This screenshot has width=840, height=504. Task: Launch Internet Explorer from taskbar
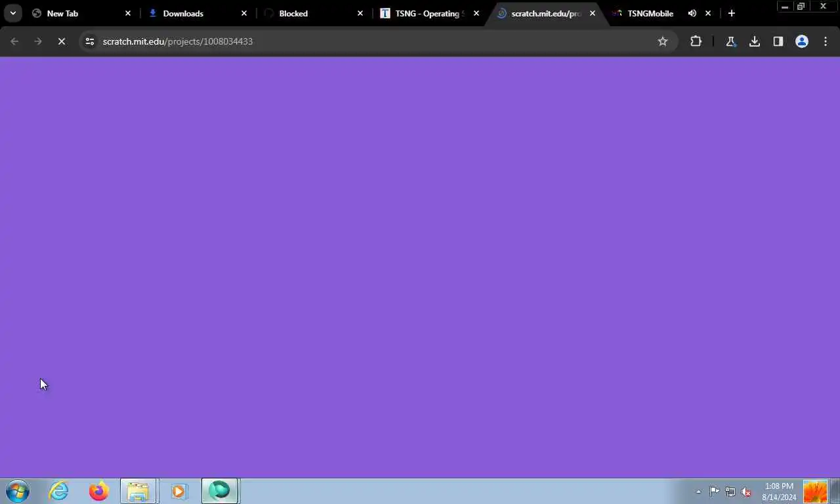tap(59, 491)
